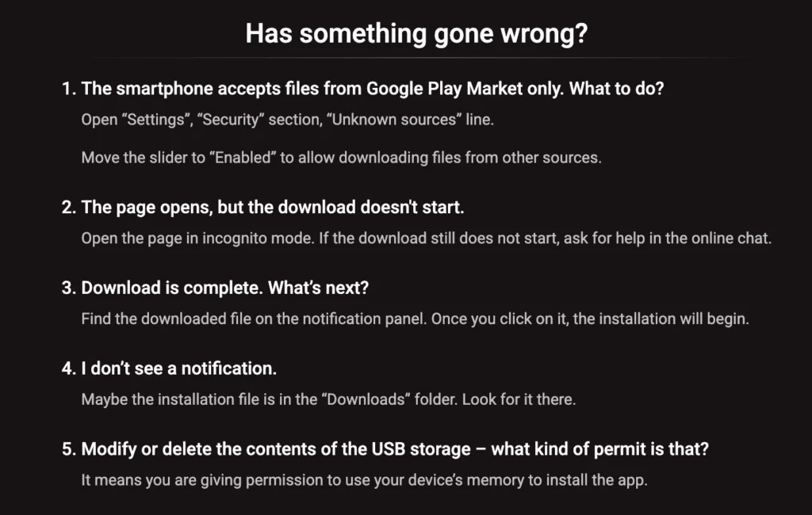
Task: Click the answer about giving device memory permission
Action: [x=365, y=480]
